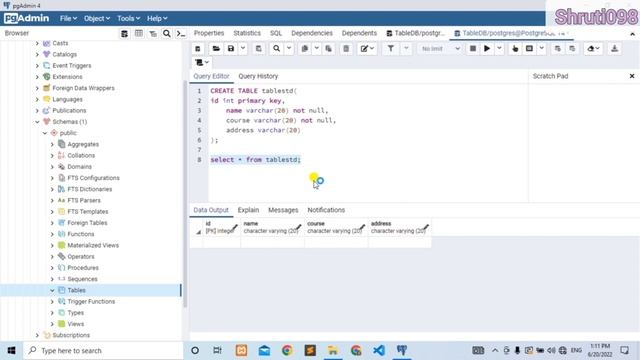
Task: Close the Scratch Pad panel
Action: 632,76
